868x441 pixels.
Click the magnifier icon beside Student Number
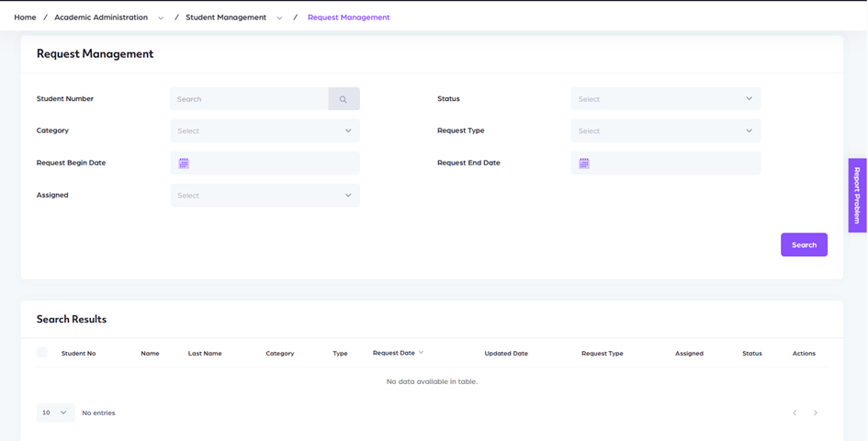(x=344, y=99)
